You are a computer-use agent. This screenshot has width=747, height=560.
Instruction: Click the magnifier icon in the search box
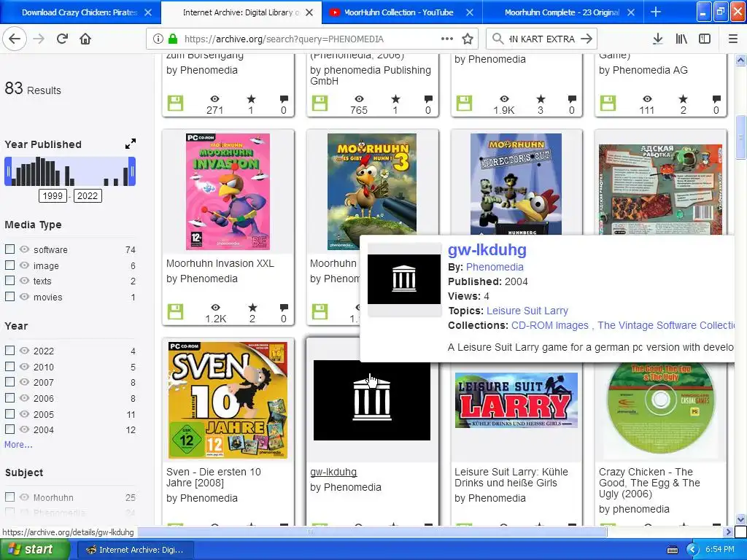coord(498,39)
